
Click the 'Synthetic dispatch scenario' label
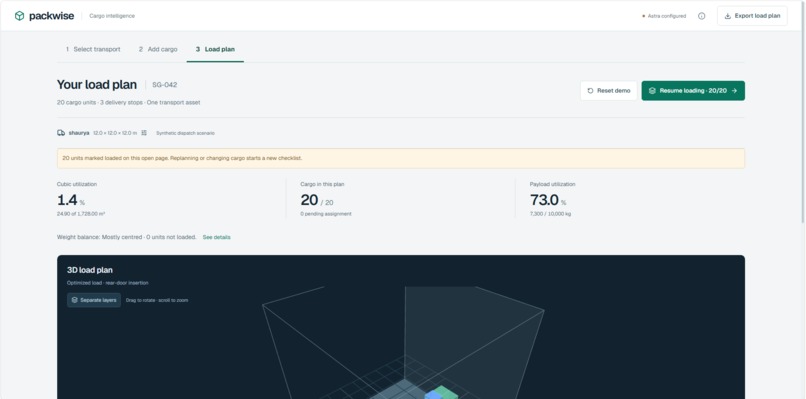(x=185, y=133)
